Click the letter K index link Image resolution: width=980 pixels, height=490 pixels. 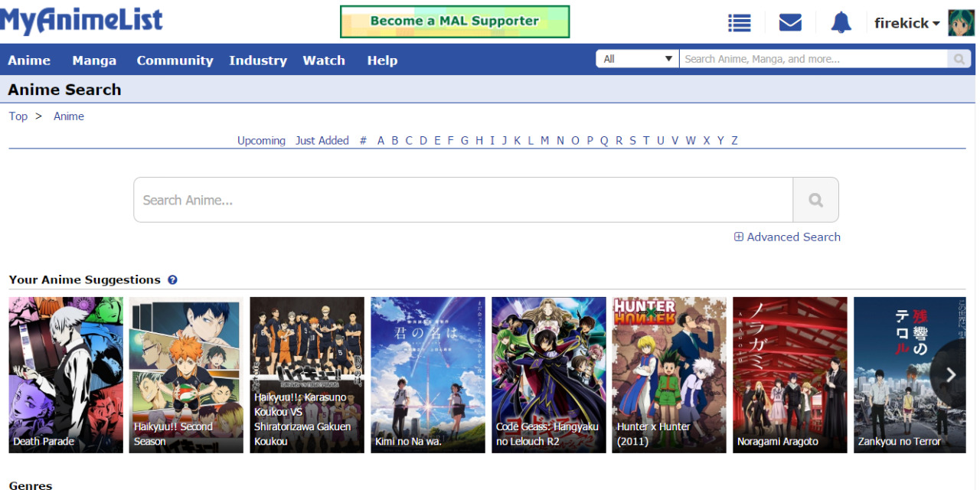(517, 141)
